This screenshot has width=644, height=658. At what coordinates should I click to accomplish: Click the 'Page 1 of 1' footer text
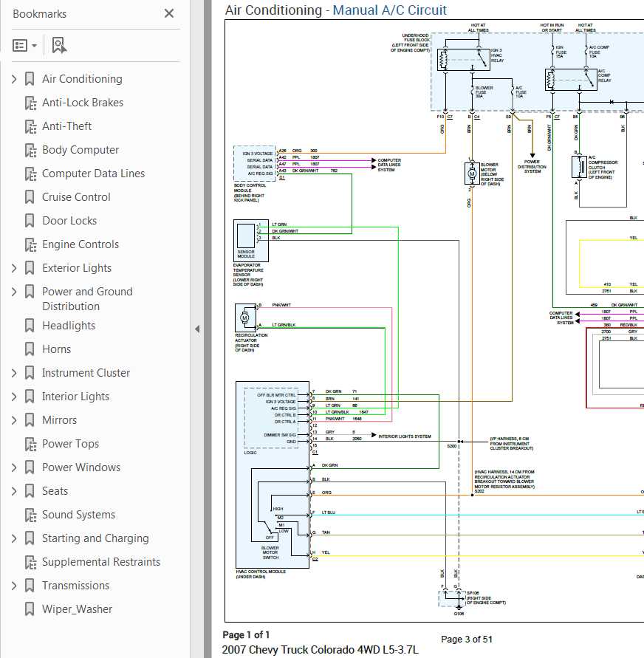point(246,634)
